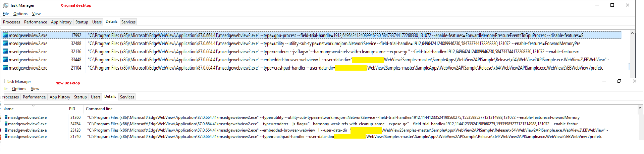Open Options menu in lower Task Manager
The image size is (644, 154).
(19, 89)
